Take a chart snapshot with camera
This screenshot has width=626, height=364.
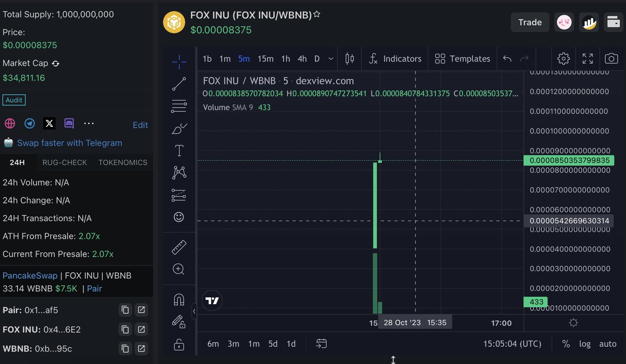611,58
